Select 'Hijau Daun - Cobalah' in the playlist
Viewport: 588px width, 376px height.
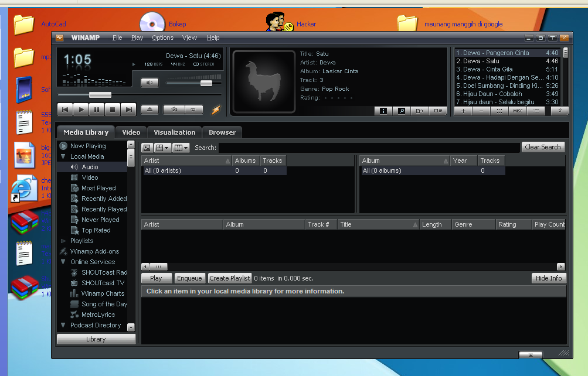pos(507,94)
